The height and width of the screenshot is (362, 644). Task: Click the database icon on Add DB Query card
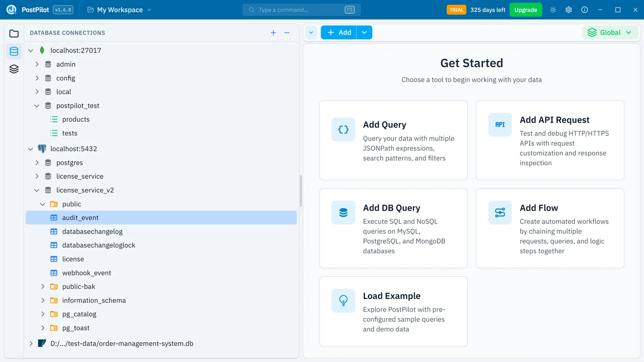(x=343, y=213)
